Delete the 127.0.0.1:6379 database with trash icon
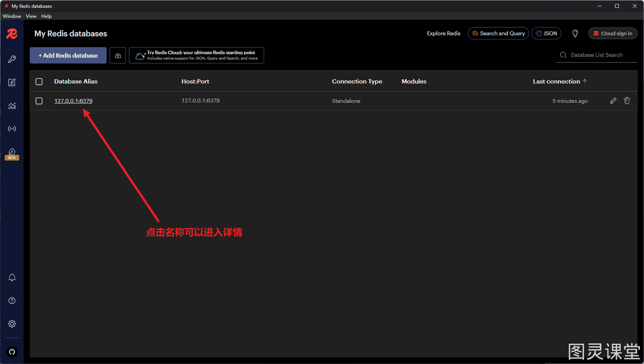644x364 pixels. 627,101
